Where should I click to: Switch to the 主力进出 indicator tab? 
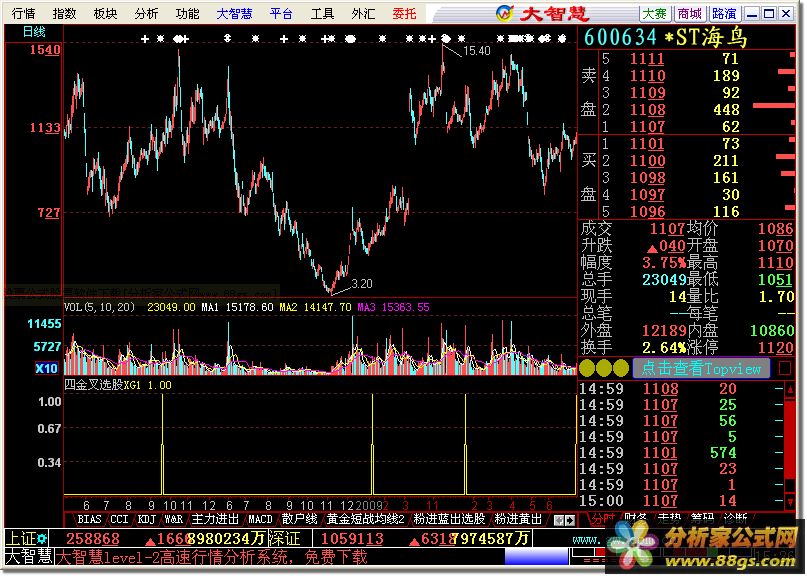coord(215,519)
